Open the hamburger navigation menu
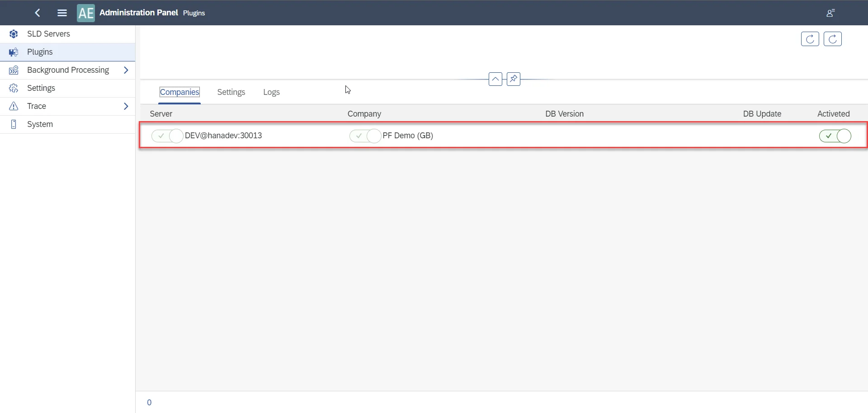Image resolution: width=868 pixels, height=413 pixels. point(62,13)
